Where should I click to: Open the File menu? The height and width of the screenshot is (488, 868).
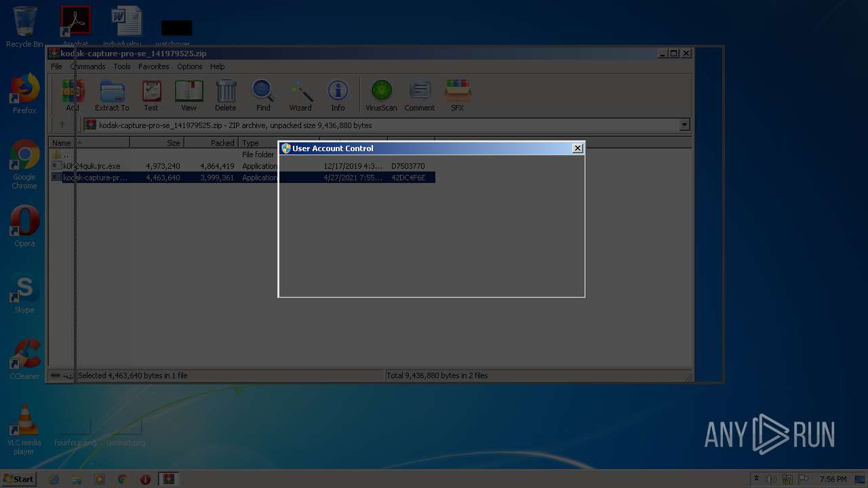click(56, 66)
